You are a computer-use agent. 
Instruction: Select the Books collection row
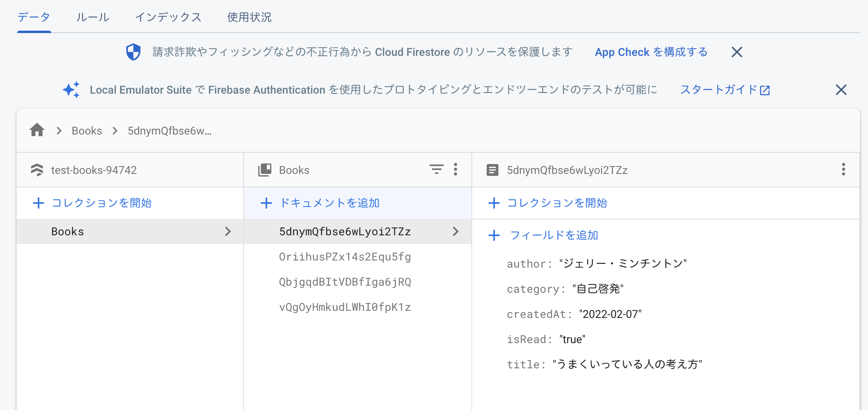[x=130, y=231]
